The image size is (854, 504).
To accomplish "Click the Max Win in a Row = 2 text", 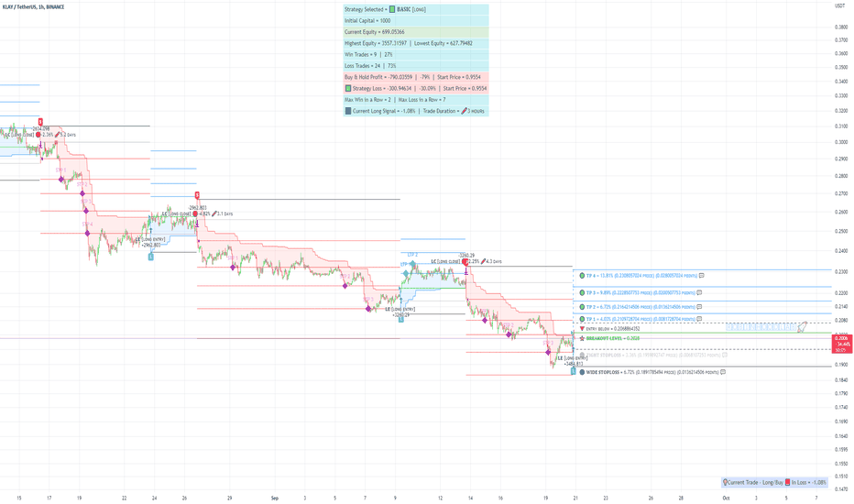I will [368, 100].
